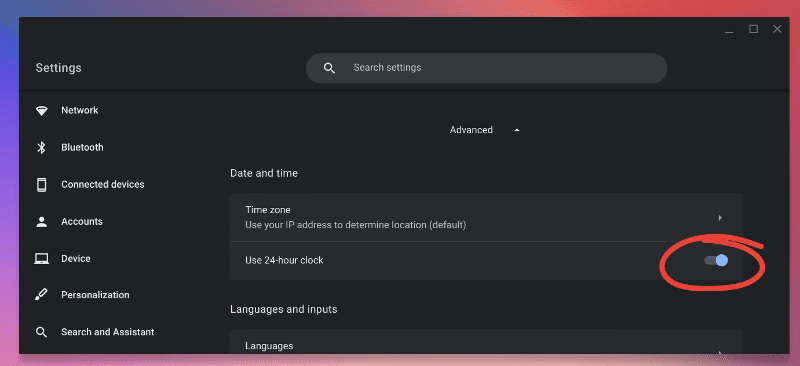This screenshot has width=800, height=366.
Task: Click the Languages and inputs heading
Action: pyautogui.click(x=284, y=309)
